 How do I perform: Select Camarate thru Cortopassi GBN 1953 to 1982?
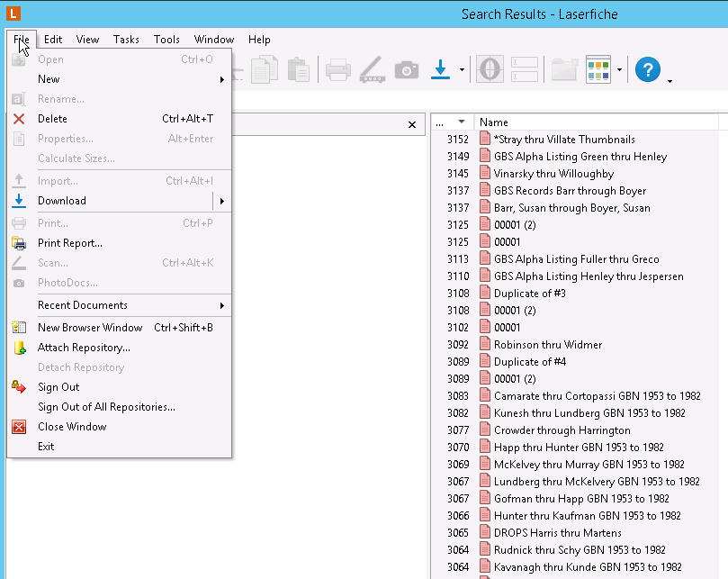click(598, 396)
